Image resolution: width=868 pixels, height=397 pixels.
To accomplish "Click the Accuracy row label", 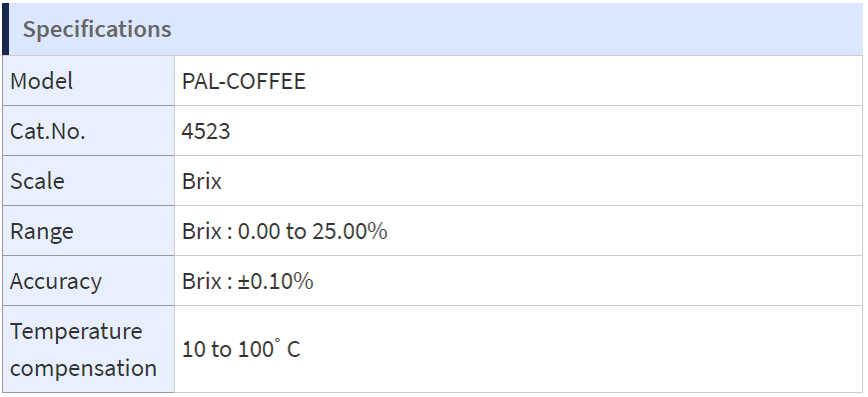I will [x=56, y=281].
